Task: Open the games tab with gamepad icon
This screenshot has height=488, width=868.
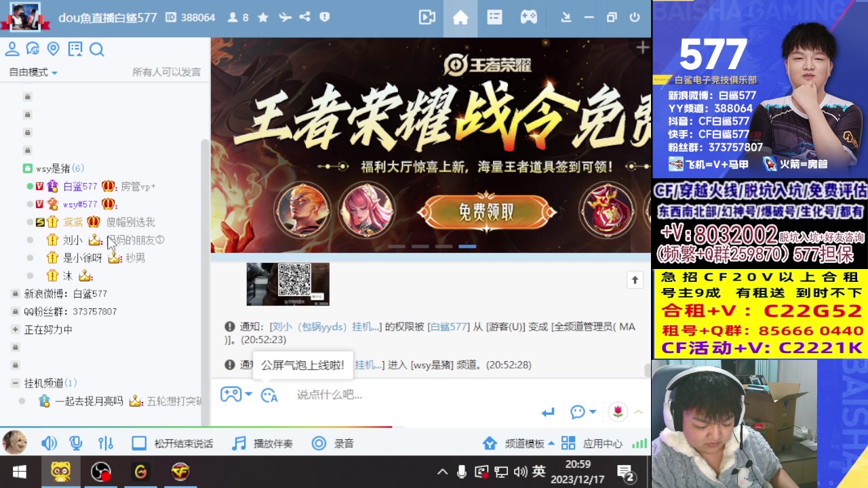Action: [529, 18]
